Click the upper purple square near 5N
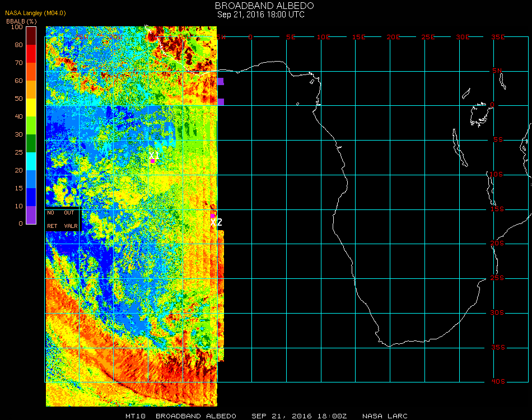Viewport: 532px width, 420px height. [221, 81]
